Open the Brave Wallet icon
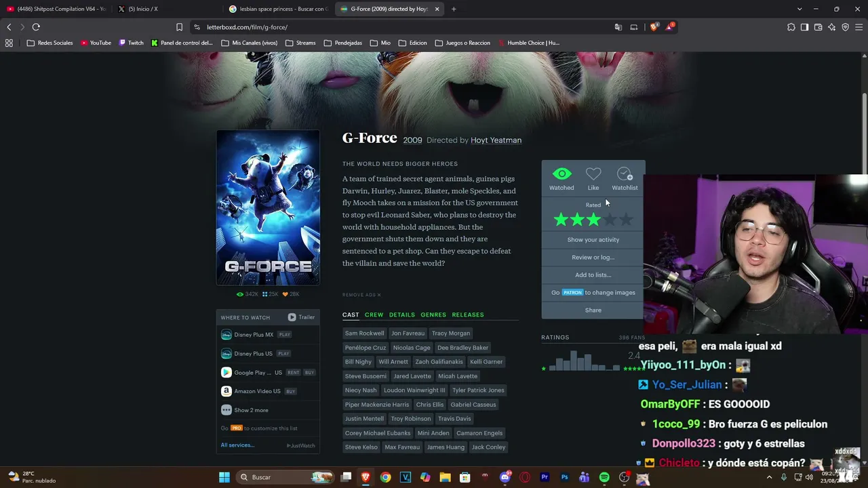 [x=818, y=27]
